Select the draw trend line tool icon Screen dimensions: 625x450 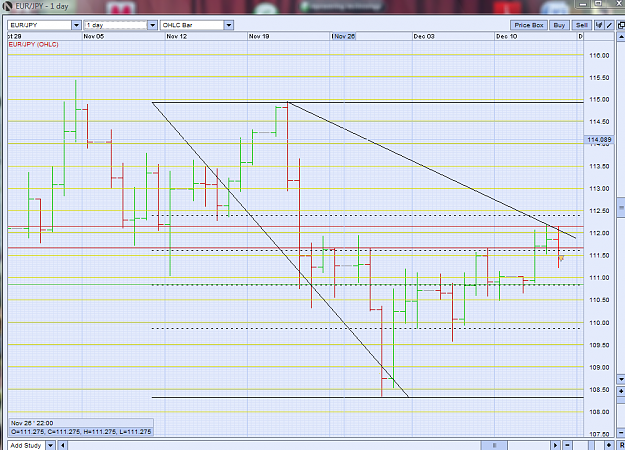coord(609,25)
